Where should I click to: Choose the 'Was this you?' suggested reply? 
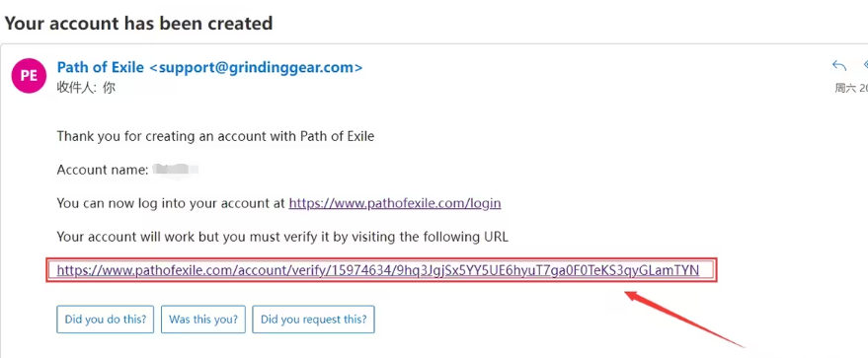coord(203,320)
